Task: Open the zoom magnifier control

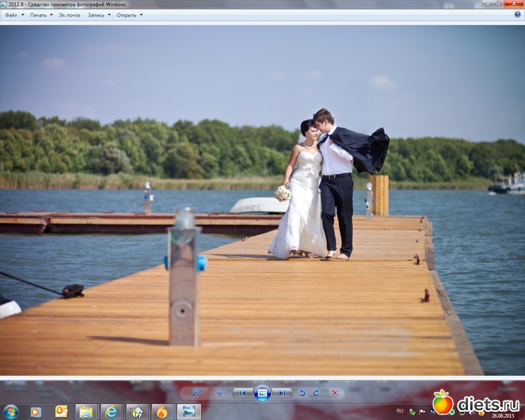Action: pyautogui.click(x=197, y=392)
